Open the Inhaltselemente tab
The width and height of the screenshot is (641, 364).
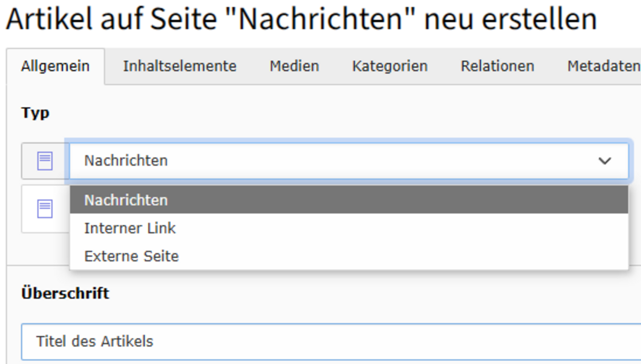pos(179,66)
